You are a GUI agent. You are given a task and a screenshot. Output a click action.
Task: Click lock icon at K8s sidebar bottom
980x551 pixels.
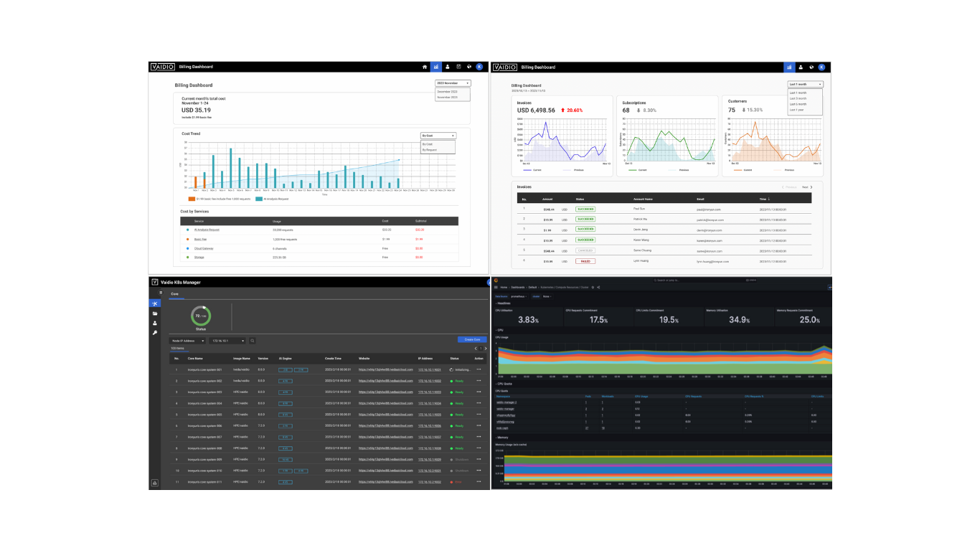pos(154,483)
